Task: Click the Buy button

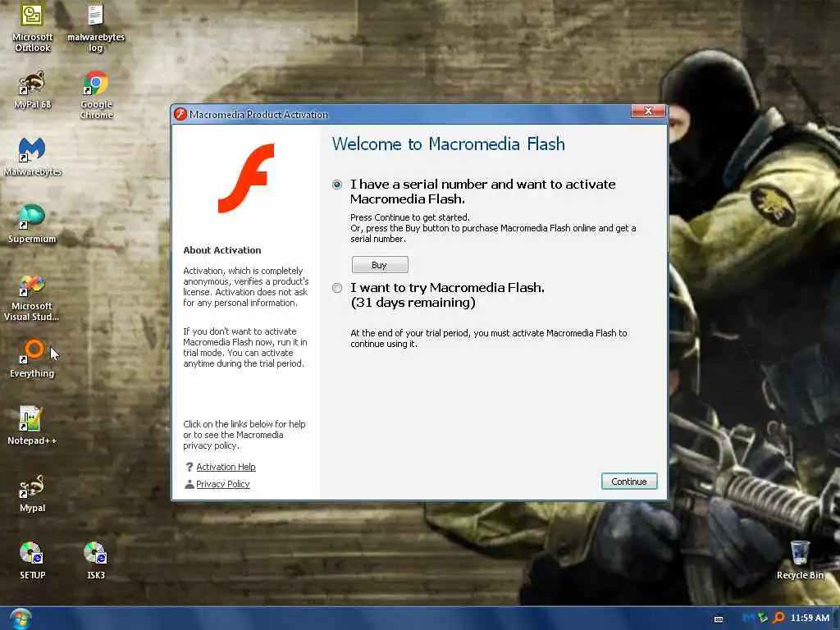Action: click(x=380, y=265)
